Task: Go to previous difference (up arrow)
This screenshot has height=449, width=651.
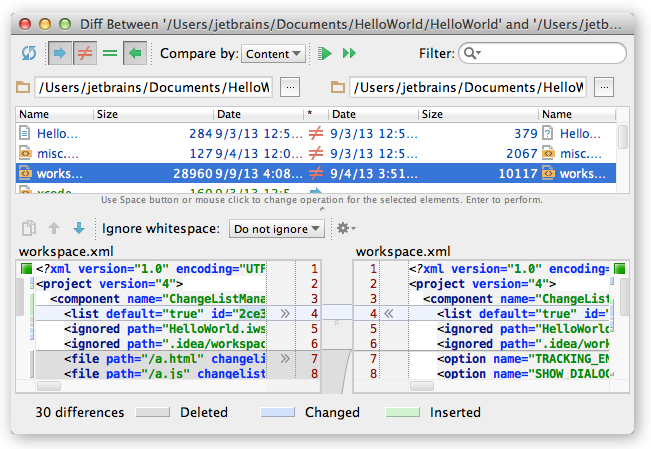Action: click(x=54, y=228)
